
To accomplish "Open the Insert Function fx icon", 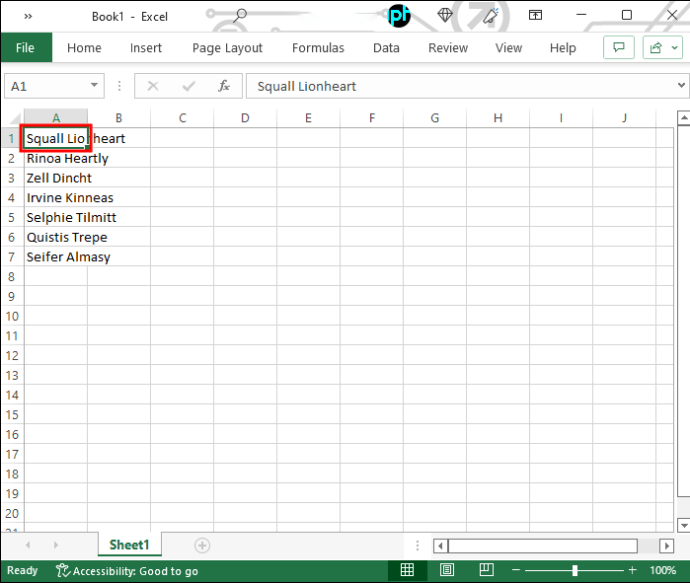I will (224, 86).
